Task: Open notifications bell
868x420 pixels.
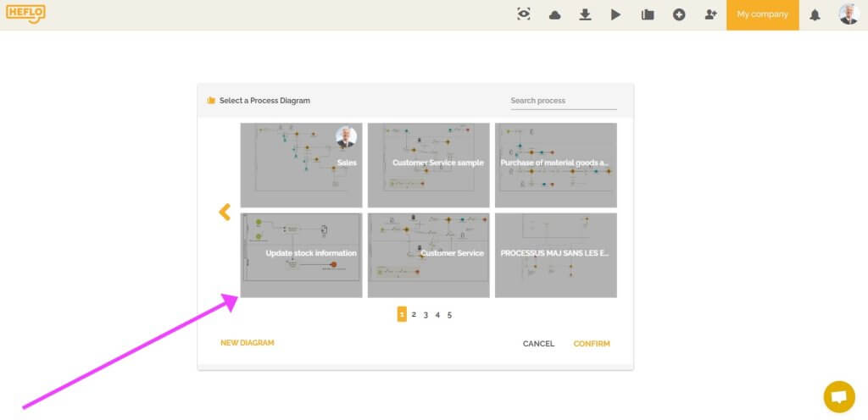Action: 815,14
